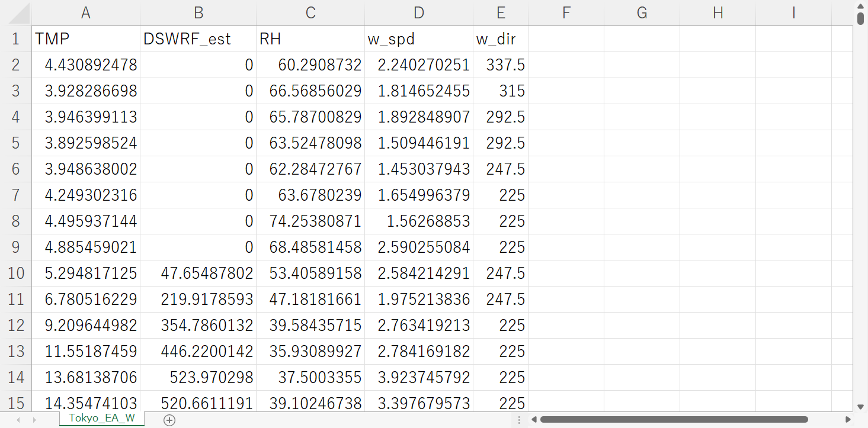The width and height of the screenshot is (868, 428).
Task: Click the previous sheet navigation arrow
Action: pos(18,420)
